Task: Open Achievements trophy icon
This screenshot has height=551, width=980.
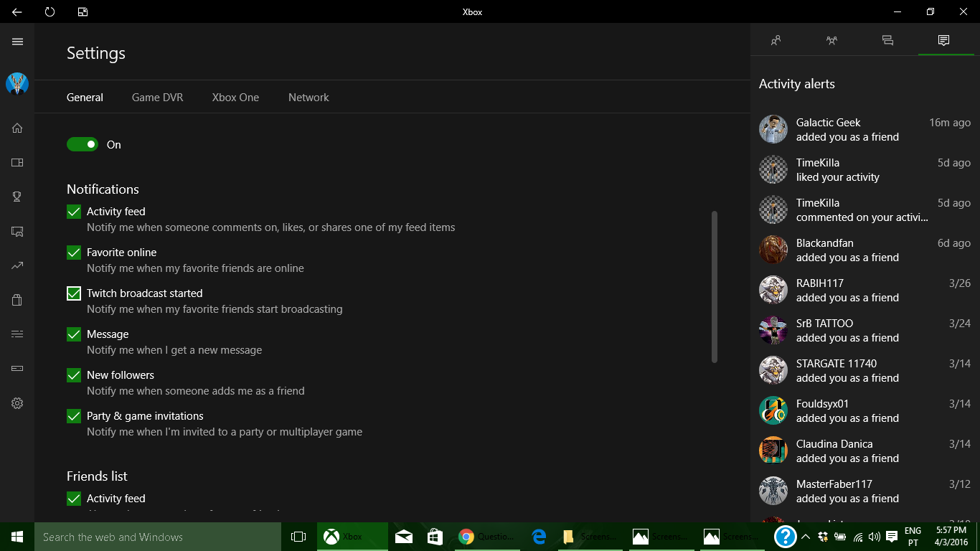Action: click(x=17, y=197)
